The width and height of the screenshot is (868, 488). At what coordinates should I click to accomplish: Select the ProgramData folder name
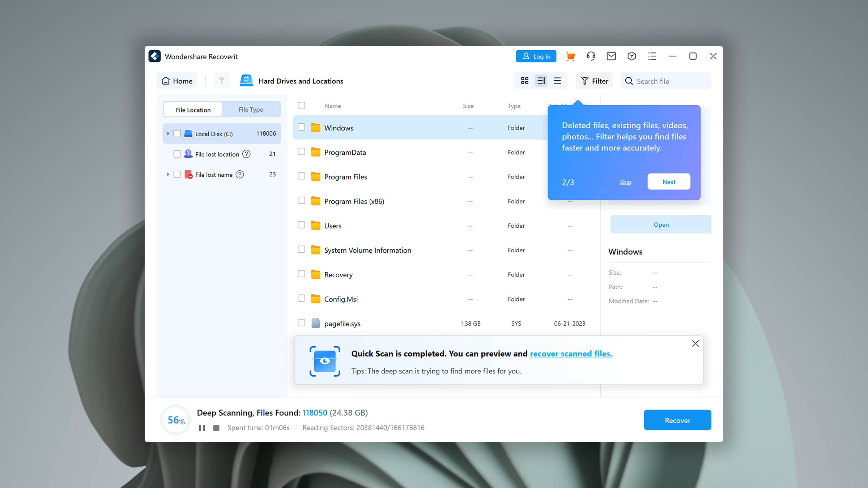[x=345, y=153]
